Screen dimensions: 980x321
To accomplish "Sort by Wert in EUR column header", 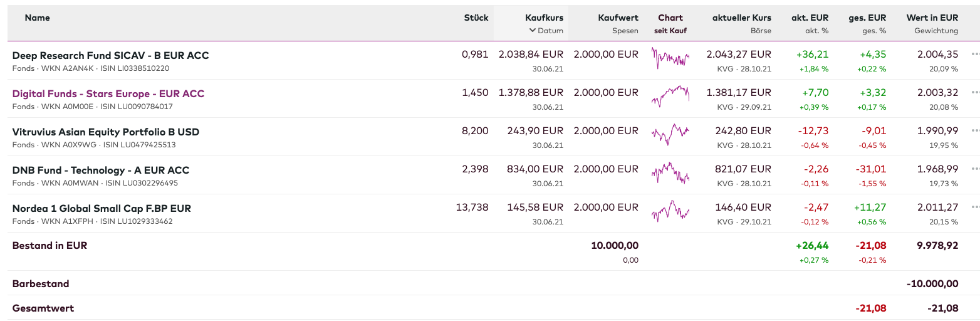I will tap(932, 18).
